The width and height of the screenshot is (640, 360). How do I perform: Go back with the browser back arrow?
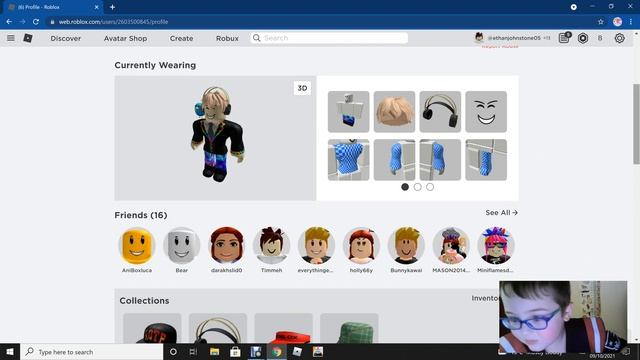click(x=9, y=22)
